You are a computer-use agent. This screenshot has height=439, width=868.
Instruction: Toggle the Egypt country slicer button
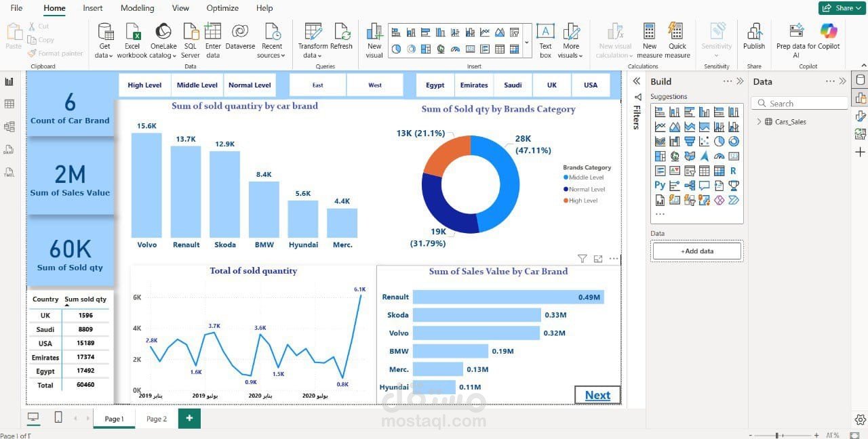click(x=435, y=85)
